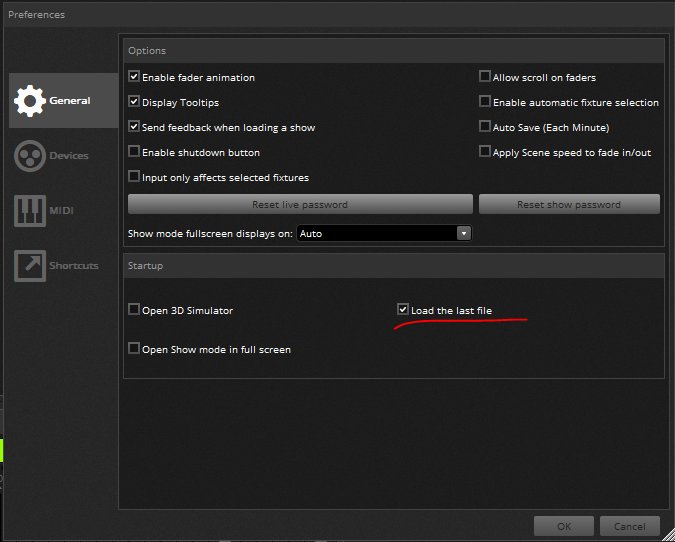Image resolution: width=675 pixels, height=542 pixels.
Task: Enable automatic fixture selection checkbox
Action: [485, 102]
